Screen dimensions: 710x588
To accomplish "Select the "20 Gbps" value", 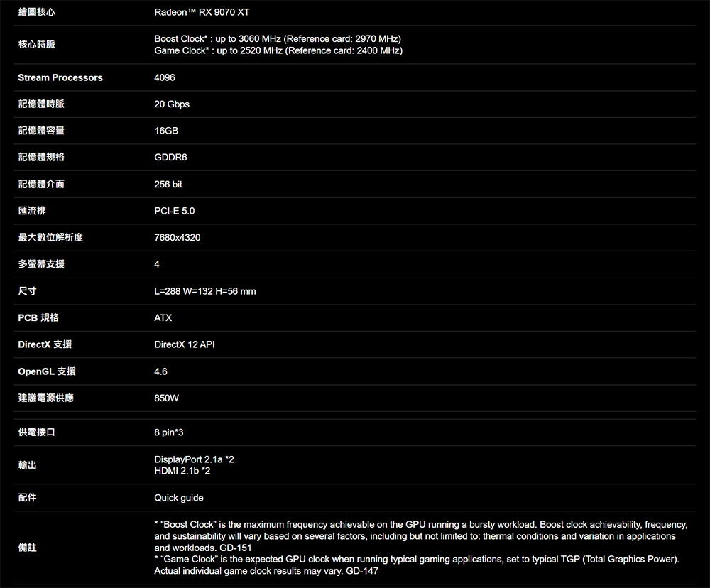I will 172,104.
